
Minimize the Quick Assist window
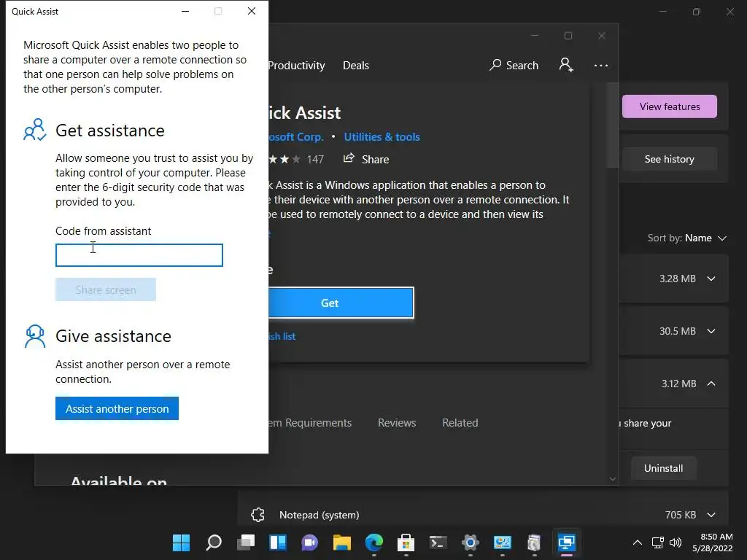[185, 11]
